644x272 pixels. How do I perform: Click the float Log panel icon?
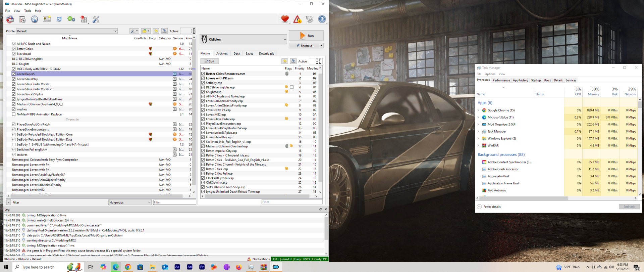coord(320,209)
